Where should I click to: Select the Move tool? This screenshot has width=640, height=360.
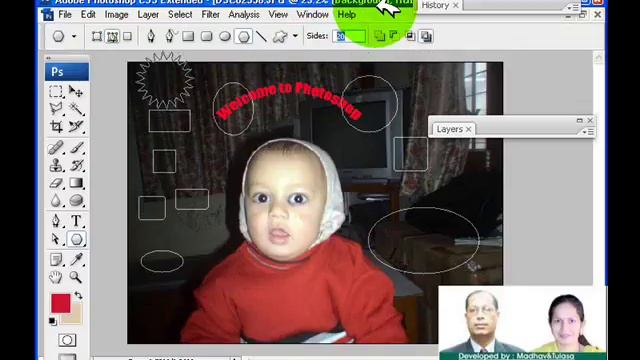76,91
